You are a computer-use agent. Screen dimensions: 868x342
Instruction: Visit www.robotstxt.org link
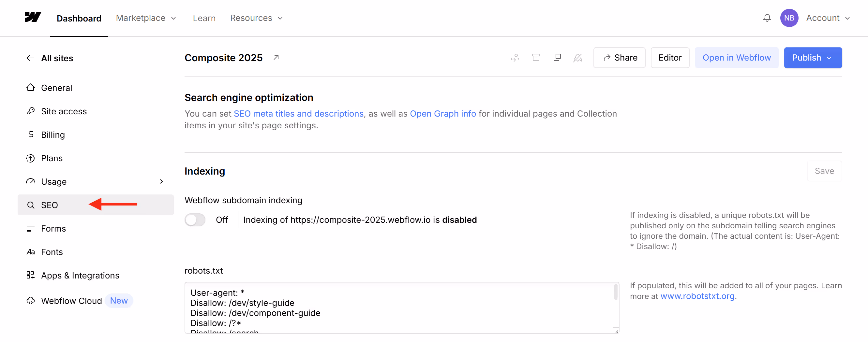coord(697,296)
